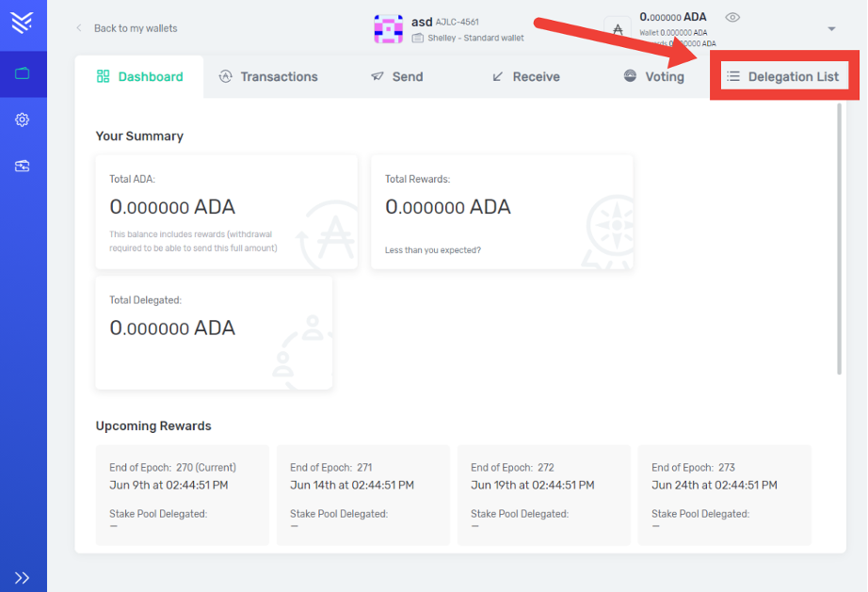
Task: Open the transfer wallet icon in sidebar
Action: coord(23,166)
